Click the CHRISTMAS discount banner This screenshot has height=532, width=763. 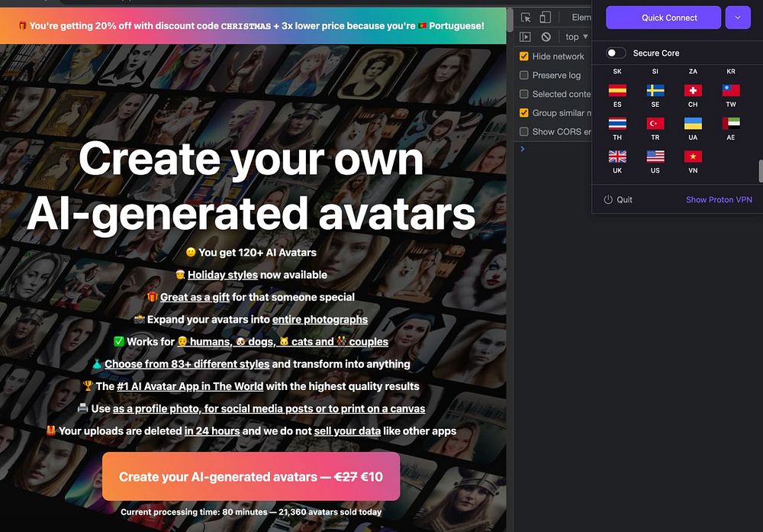(x=253, y=26)
